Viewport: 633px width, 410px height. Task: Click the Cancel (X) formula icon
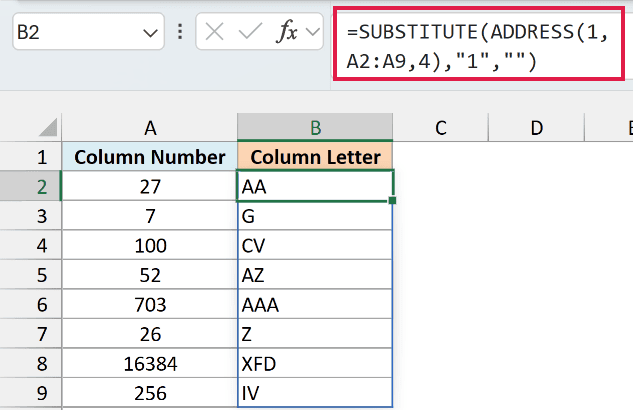tap(214, 31)
